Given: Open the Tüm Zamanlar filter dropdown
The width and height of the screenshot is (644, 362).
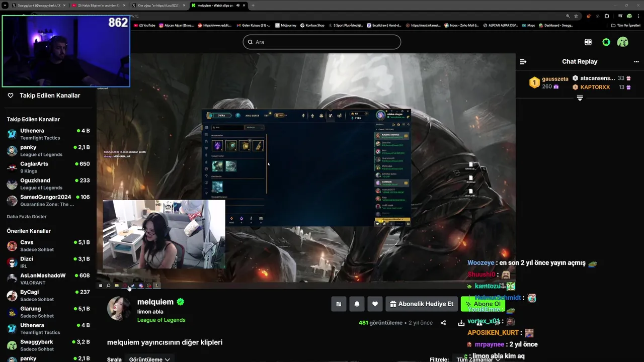Looking at the screenshot, I should [478, 359].
